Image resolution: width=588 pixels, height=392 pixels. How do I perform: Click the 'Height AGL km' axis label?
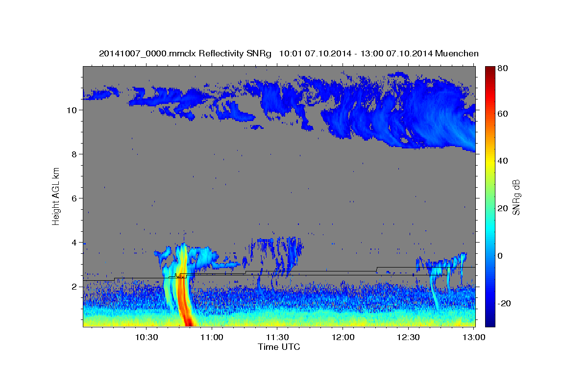click(x=56, y=196)
